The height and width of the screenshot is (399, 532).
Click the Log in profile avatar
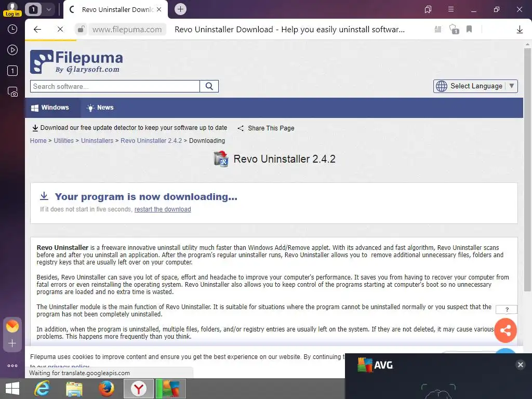click(x=12, y=9)
